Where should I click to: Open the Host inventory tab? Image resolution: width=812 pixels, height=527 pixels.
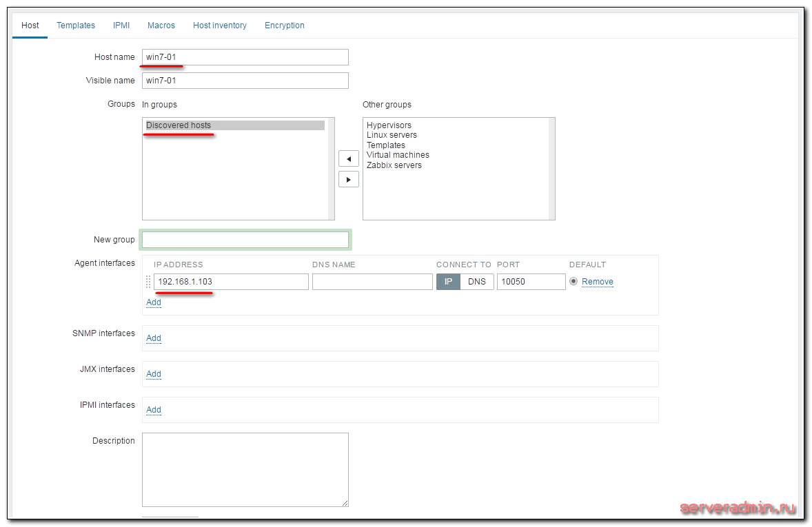(x=220, y=25)
